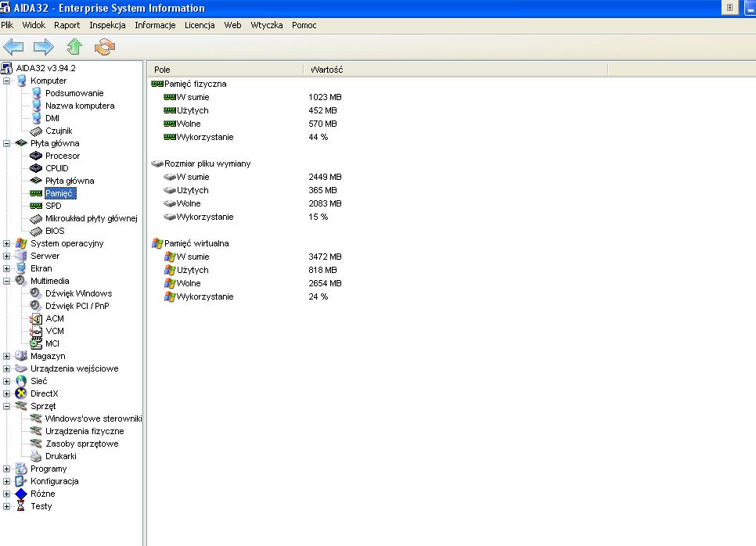The image size is (756, 546).
Task: Click the Back arrow toolbar icon
Action: point(13,47)
